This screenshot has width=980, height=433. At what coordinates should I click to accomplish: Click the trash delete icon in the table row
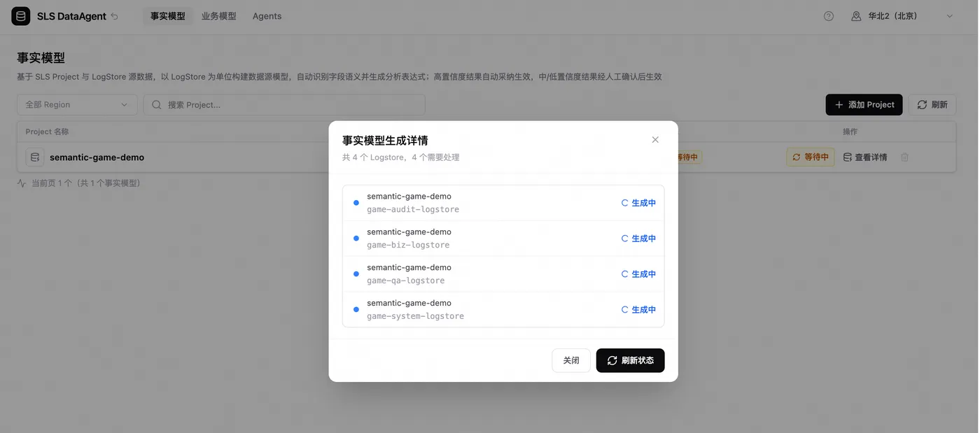point(904,157)
